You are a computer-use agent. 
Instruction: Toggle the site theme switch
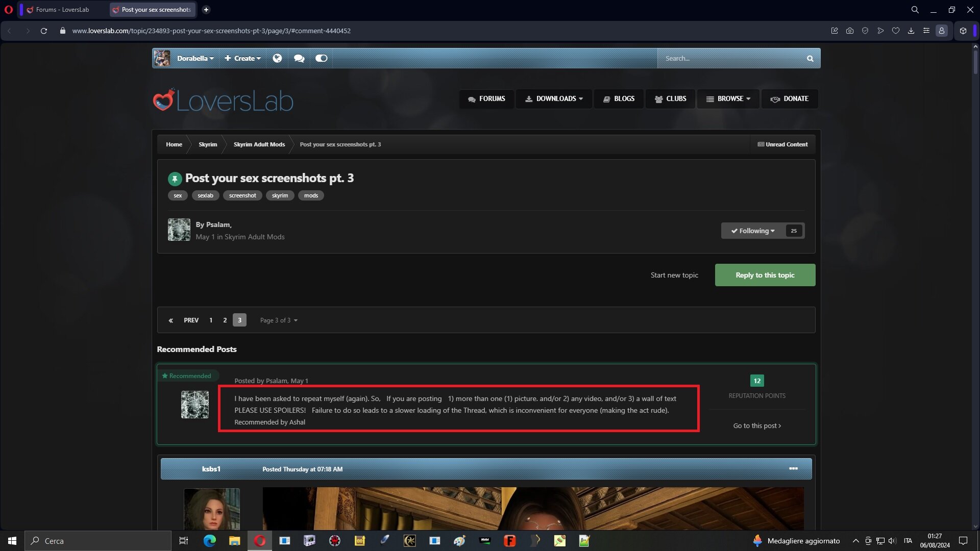(x=321, y=58)
